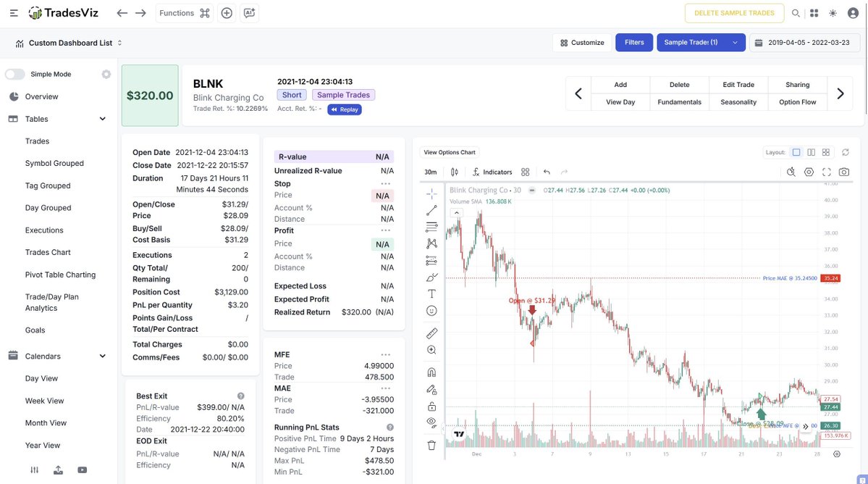Click the sidebar upload import icon
This screenshot has width=868, height=484.
point(58,470)
